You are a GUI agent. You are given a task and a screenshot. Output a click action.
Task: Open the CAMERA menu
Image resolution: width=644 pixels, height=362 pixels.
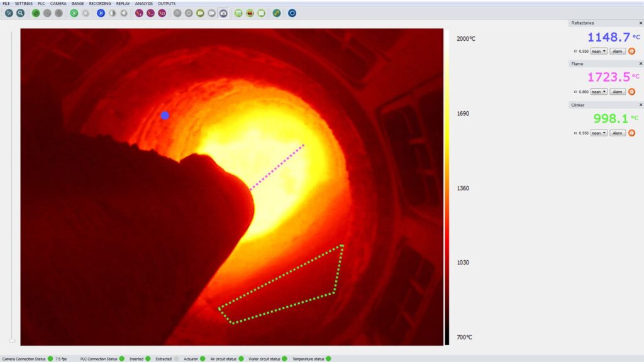click(58, 3)
